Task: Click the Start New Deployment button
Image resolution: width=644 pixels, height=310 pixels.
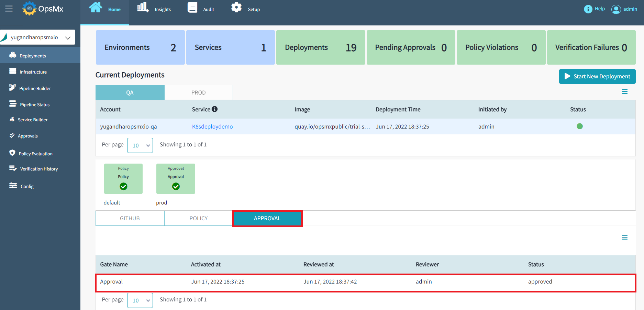Action: point(597,76)
